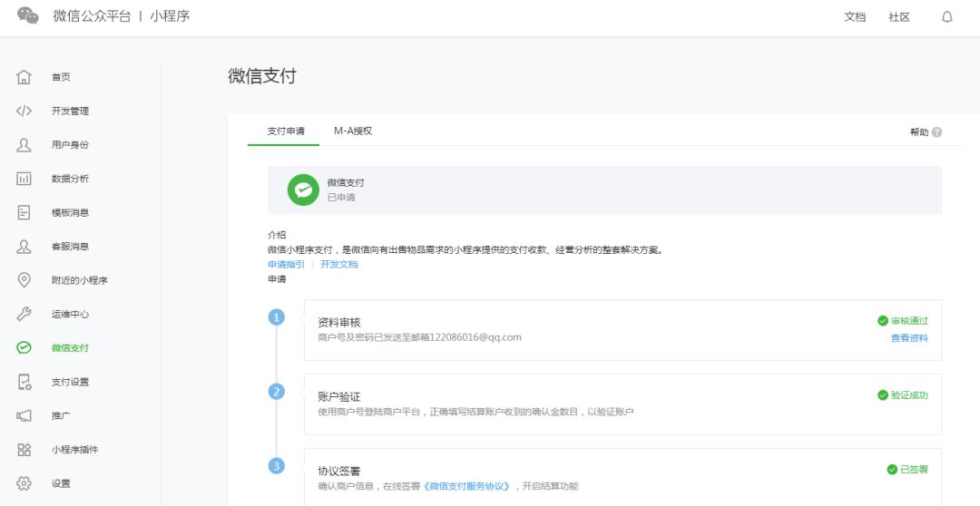Click the help question mark icon

click(x=936, y=131)
